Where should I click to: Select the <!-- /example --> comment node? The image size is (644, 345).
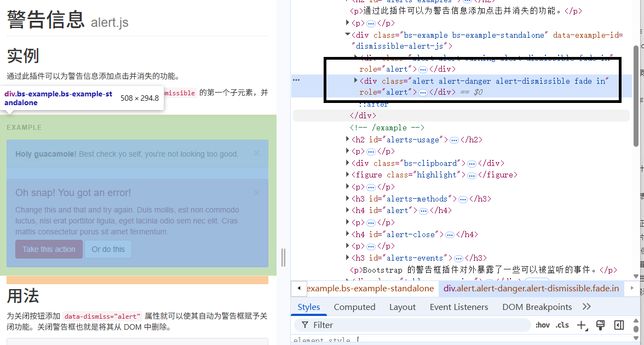[387, 128]
